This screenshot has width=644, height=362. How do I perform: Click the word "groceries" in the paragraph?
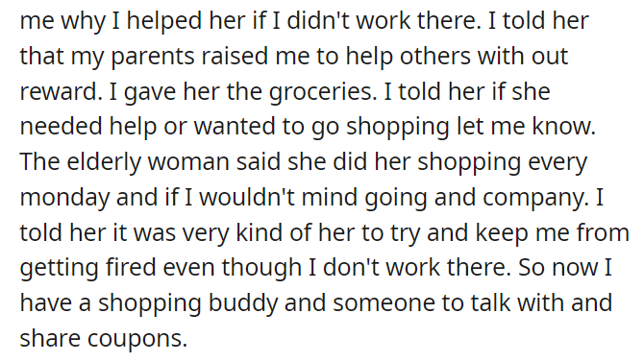pyautogui.click(x=322, y=92)
